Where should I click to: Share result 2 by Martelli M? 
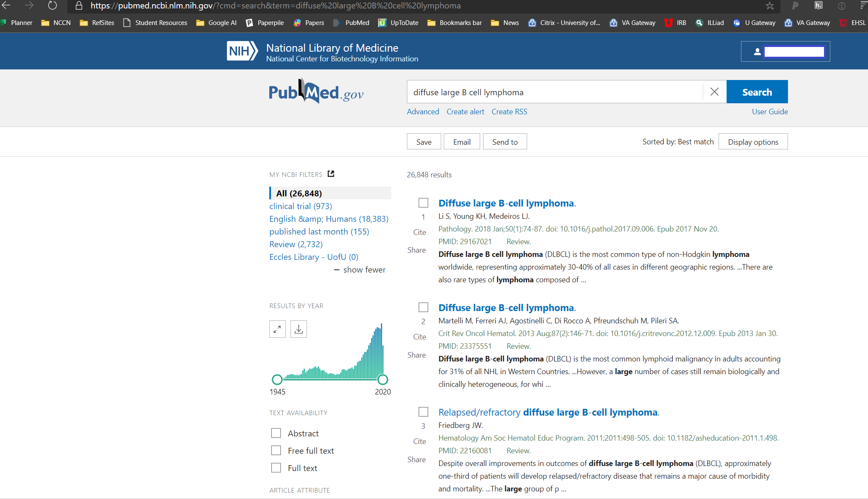pyautogui.click(x=417, y=355)
